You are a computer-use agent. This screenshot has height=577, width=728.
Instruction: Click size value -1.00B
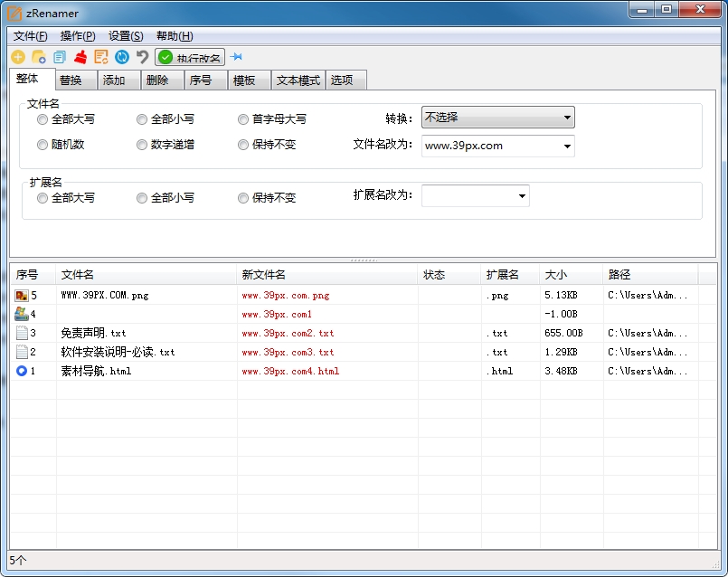pos(561,314)
